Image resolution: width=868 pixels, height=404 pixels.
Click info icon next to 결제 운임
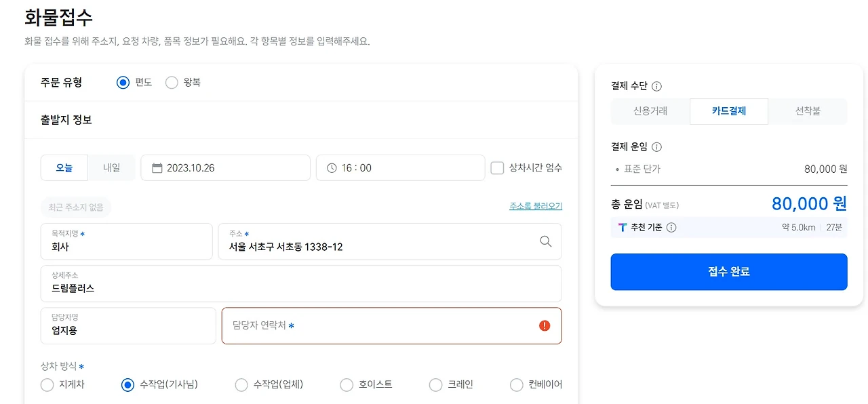(x=656, y=147)
